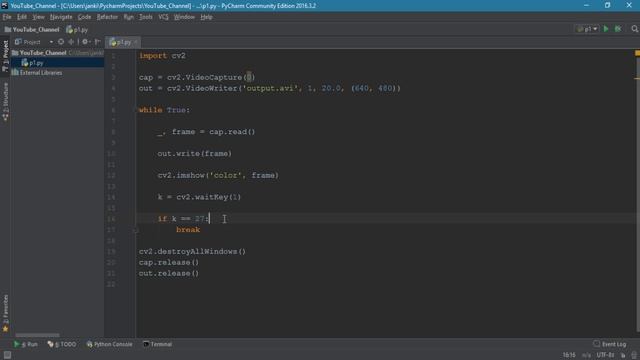
Task: Click horizontal scrollbar of Project panel
Action: click(x=37, y=335)
